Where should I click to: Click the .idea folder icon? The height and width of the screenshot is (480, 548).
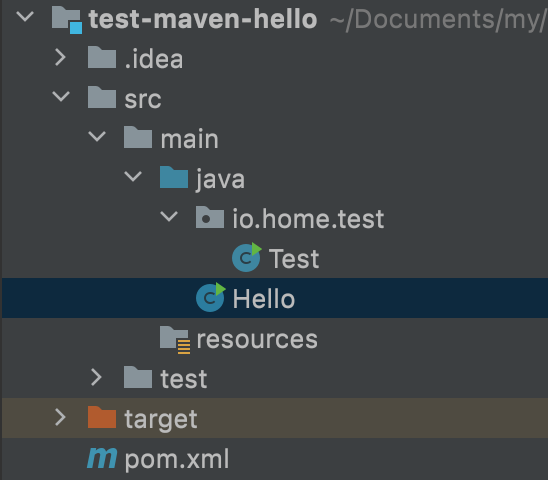point(102,57)
